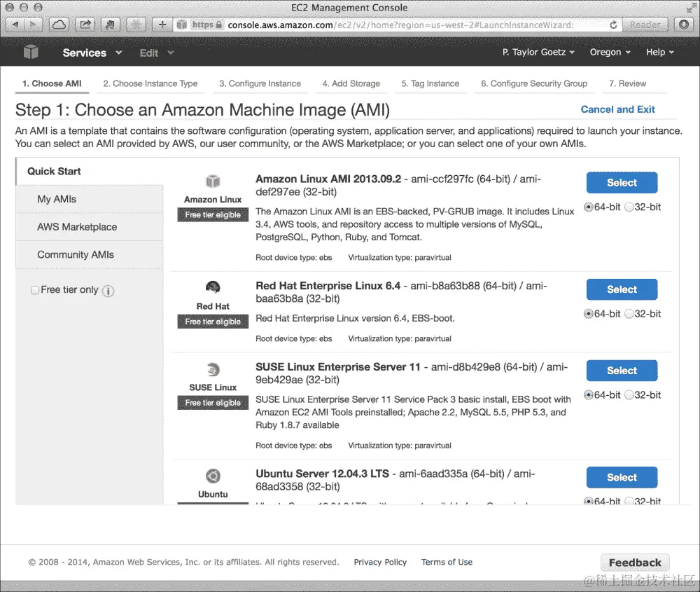This screenshot has height=592, width=700.
Task: Click the Share toolbar icon
Action: click(85, 25)
